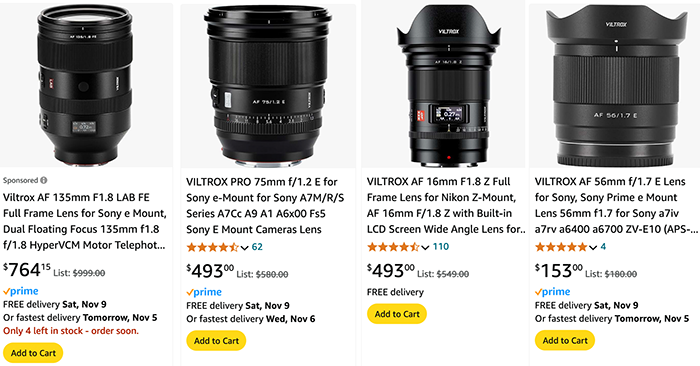Click the Prime badge under the 56mm lens
700x366 pixels.
tap(553, 291)
